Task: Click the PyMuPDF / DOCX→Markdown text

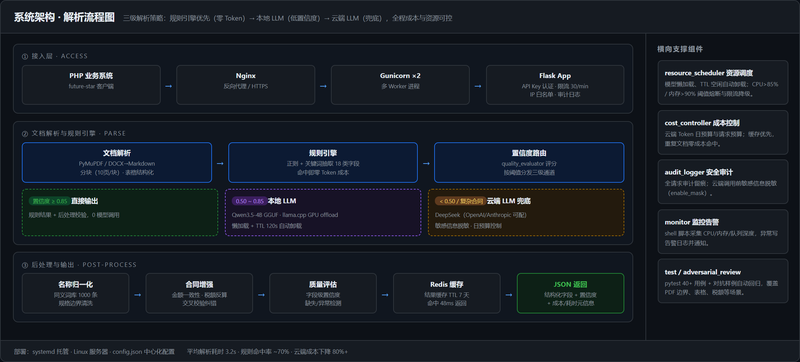Action: pos(117,164)
